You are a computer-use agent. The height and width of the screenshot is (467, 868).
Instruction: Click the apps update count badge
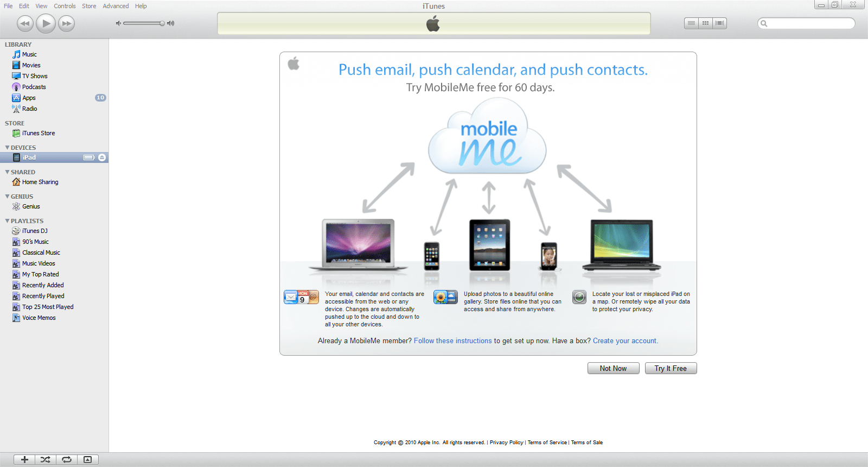tap(100, 98)
